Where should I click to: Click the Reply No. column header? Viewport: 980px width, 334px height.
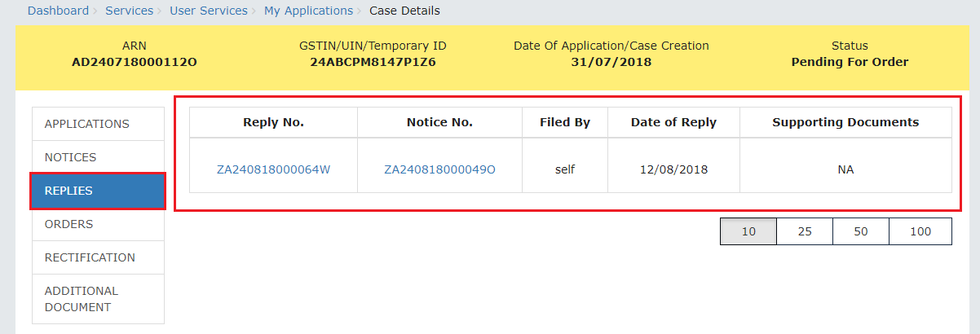[273, 122]
